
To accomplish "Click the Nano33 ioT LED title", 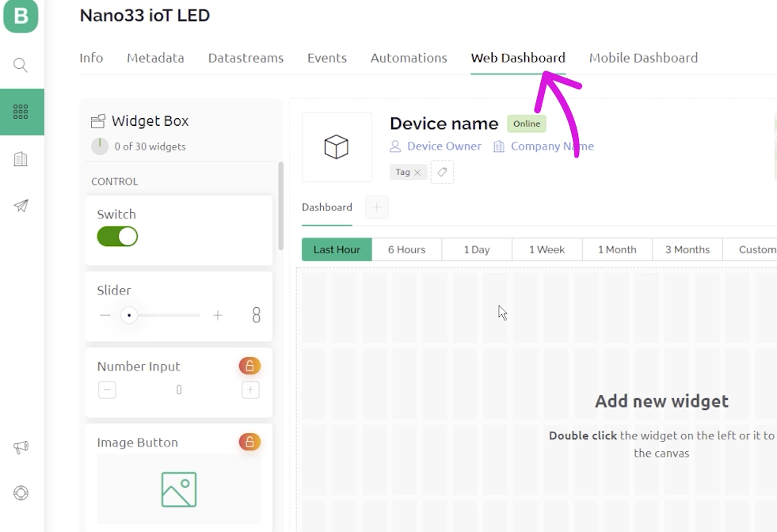I will [145, 15].
